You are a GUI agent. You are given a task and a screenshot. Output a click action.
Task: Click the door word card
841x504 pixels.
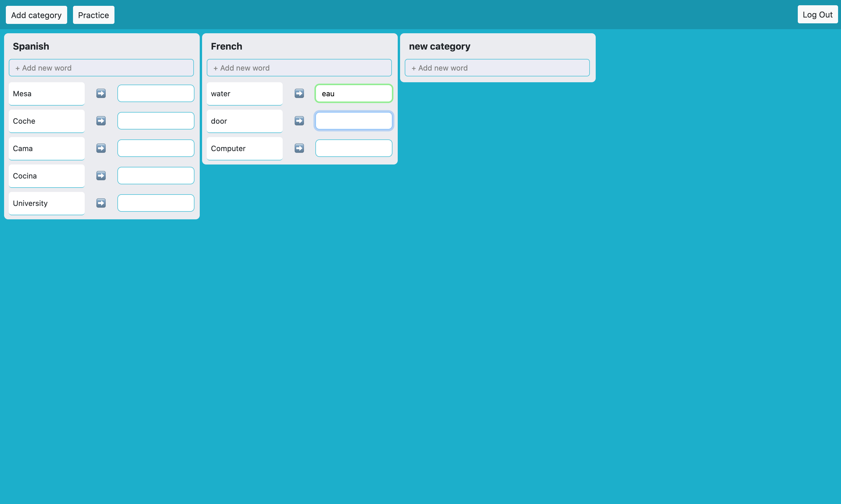[x=244, y=121]
